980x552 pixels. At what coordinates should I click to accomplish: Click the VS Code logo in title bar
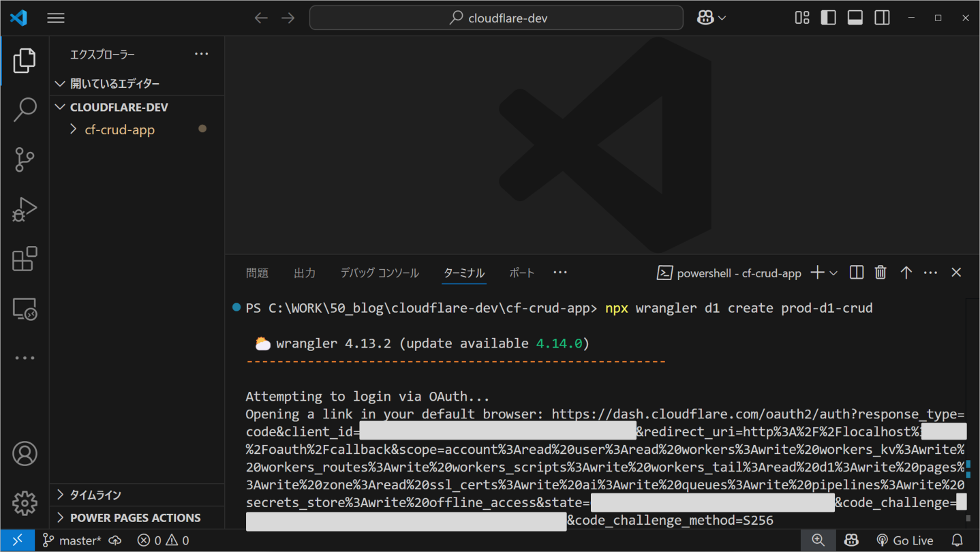(x=18, y=18)
